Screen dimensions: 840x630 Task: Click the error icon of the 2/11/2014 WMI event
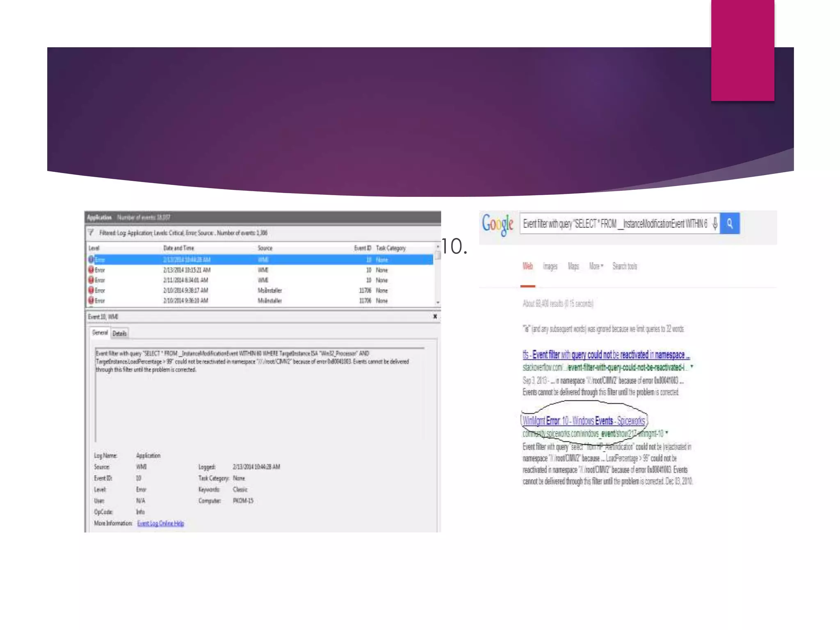(91, 280)
